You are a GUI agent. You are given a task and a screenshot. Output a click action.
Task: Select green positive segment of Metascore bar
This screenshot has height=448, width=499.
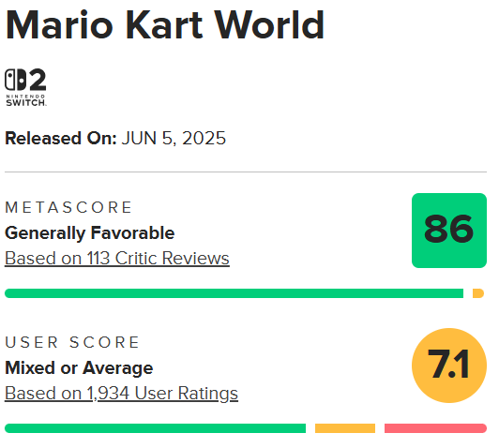pos(234,293)
